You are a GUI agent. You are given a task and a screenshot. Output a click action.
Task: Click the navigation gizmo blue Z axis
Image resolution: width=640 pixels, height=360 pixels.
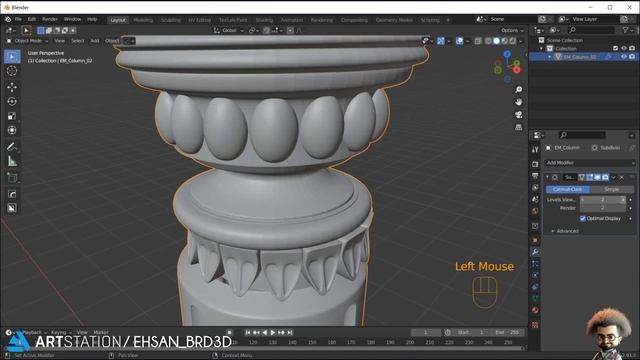[x=507, y=54]
